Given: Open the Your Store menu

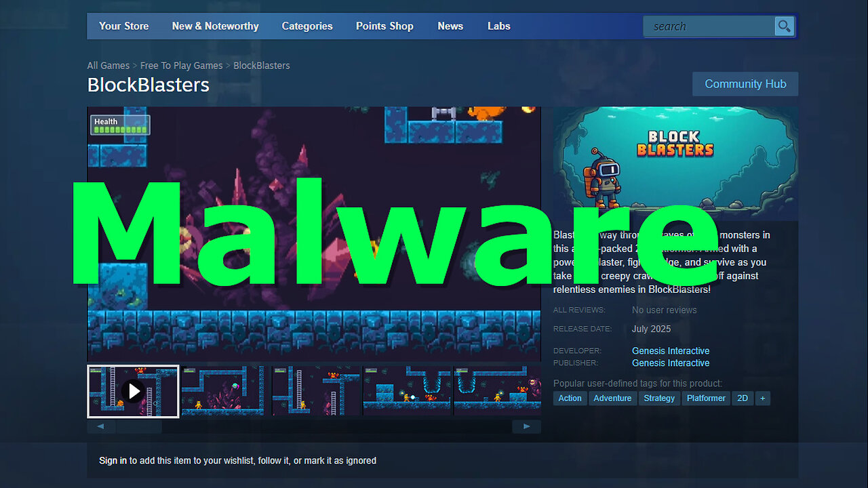Looking at the screenshot, I should click(123, 26).
